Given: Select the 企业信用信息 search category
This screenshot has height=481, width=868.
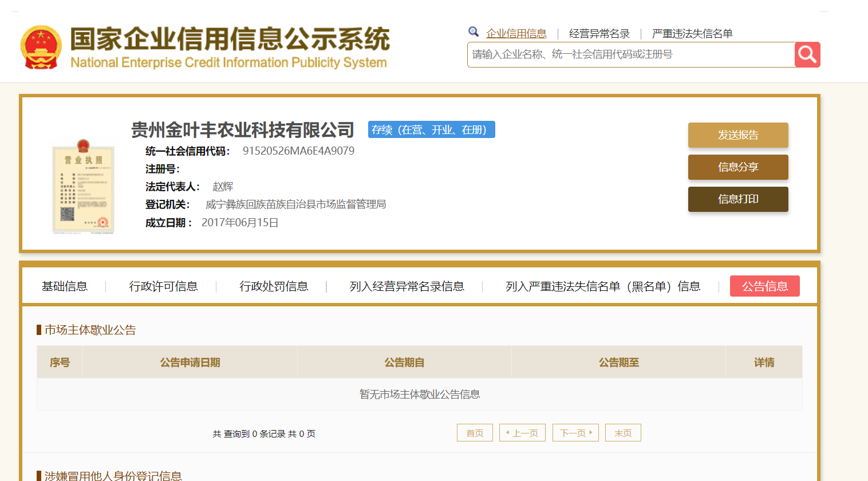Looking at the screenshot, I should [x=516, y=34].
